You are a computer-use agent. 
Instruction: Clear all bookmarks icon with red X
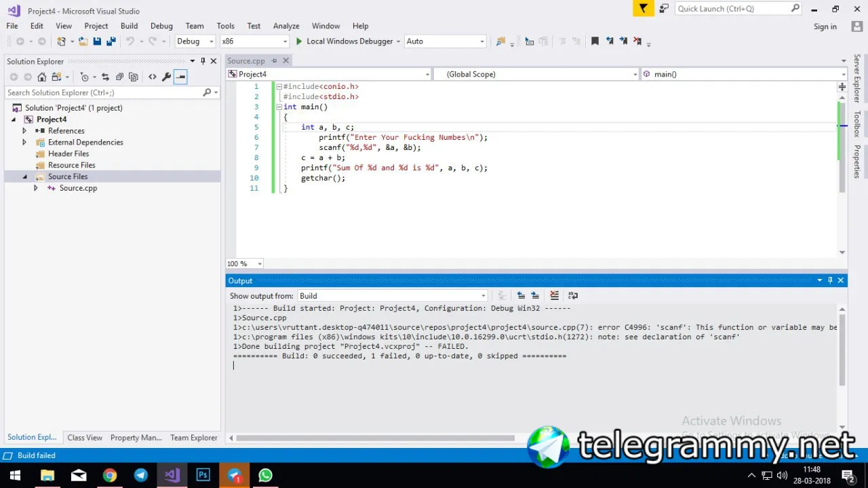click(637, 41)
